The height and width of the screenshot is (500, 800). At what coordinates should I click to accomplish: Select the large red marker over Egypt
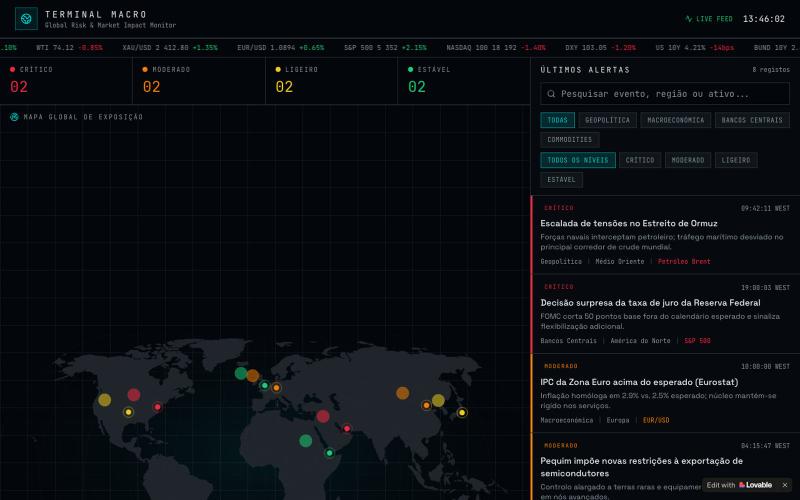click(x=322, y=416)
